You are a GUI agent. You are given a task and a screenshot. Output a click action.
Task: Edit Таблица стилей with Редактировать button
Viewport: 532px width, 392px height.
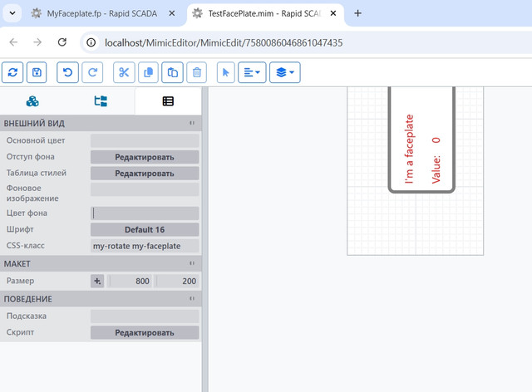pos(145,174)
